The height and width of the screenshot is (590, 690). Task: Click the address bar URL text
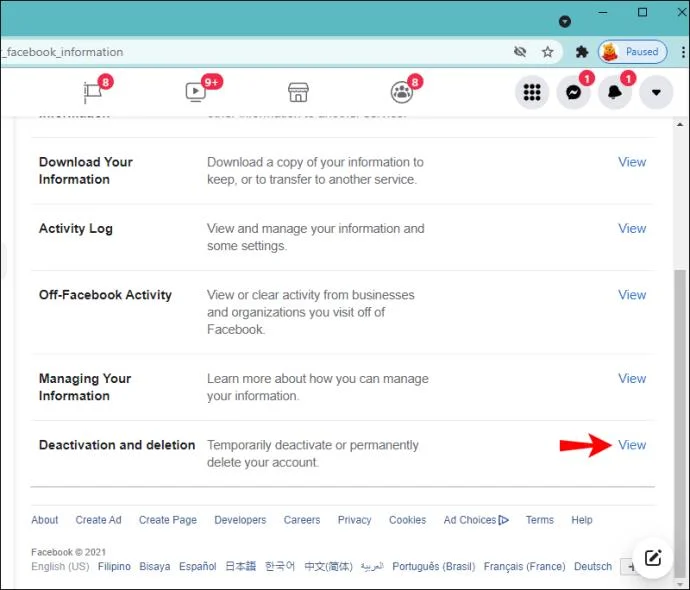[63, 52]
